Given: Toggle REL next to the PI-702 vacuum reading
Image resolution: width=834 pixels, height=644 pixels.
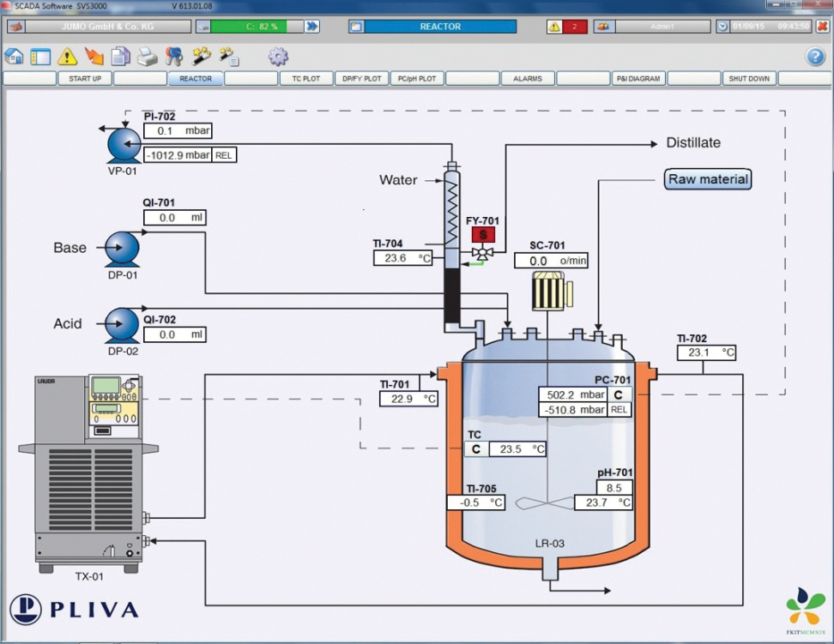Looking at the screenshot, I should coord(223,155).
